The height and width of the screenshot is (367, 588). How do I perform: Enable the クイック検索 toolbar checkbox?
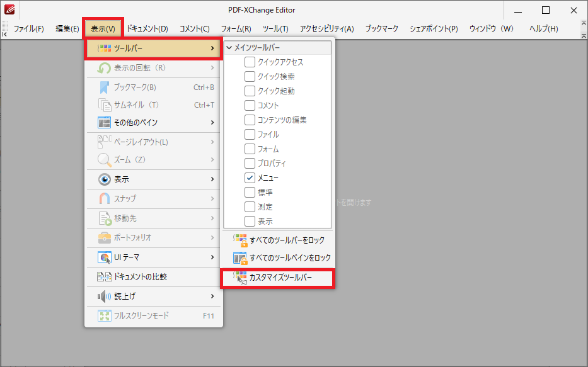250,76
